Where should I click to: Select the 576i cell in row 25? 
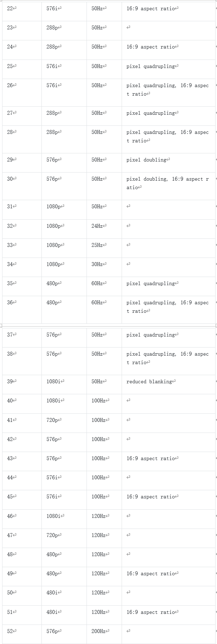64,69
